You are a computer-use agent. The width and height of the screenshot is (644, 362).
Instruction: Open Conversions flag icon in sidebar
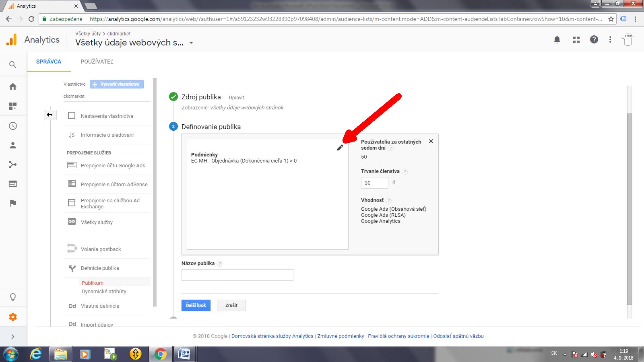pos(13,203)
